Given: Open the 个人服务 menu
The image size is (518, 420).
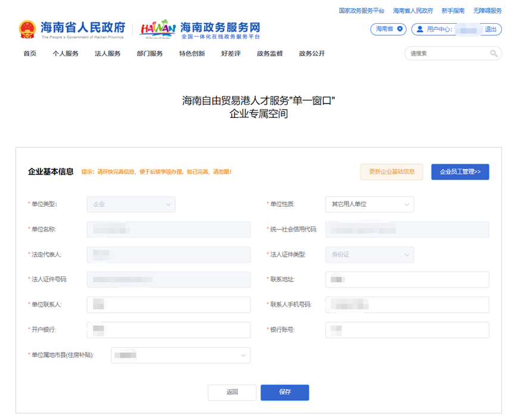Looking at the screenshot, I should click(66, 54).
